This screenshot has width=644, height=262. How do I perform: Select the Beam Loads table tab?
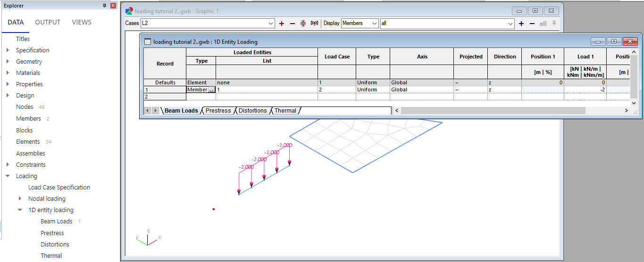coord(181,111)
